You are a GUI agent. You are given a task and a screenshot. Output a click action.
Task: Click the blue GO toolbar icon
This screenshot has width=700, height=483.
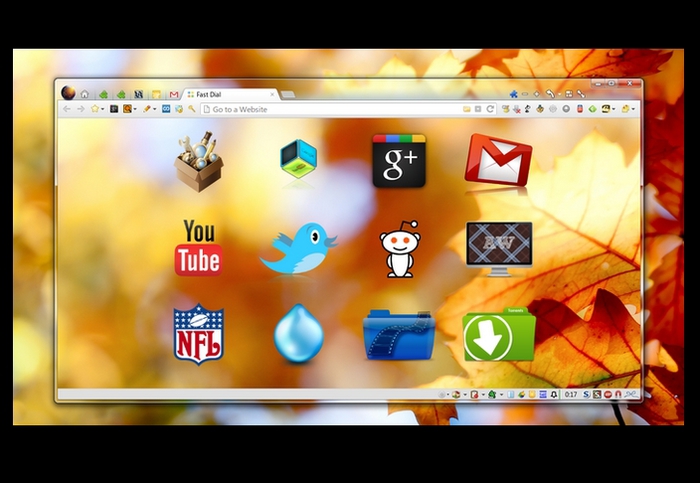click(166, 108)
